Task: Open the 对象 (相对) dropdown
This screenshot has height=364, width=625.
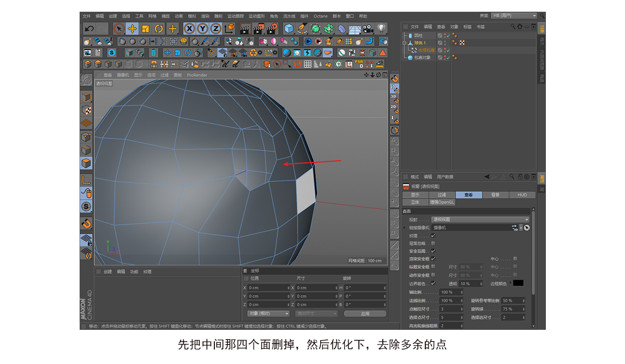Action: 269,314
